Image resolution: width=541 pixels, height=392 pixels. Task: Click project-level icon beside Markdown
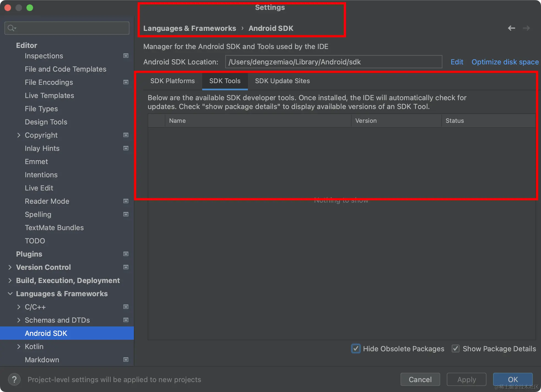pyautogui.click(x=126, y=360)
